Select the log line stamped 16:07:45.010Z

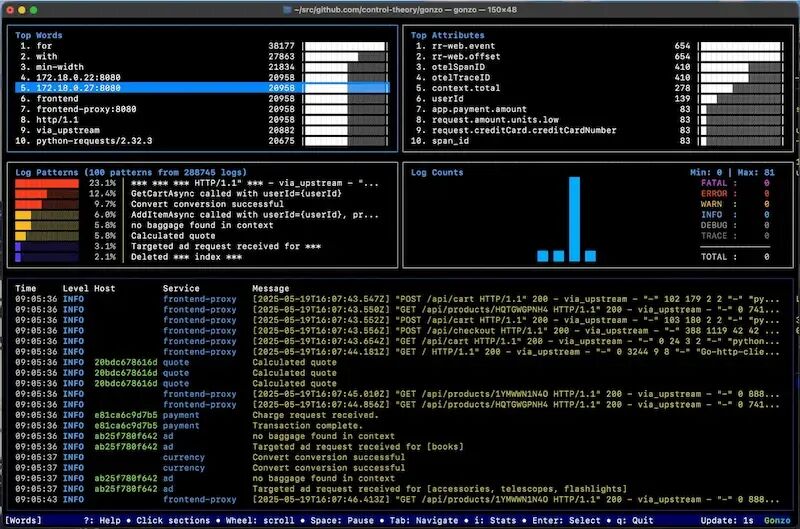[x=397, y=394]
